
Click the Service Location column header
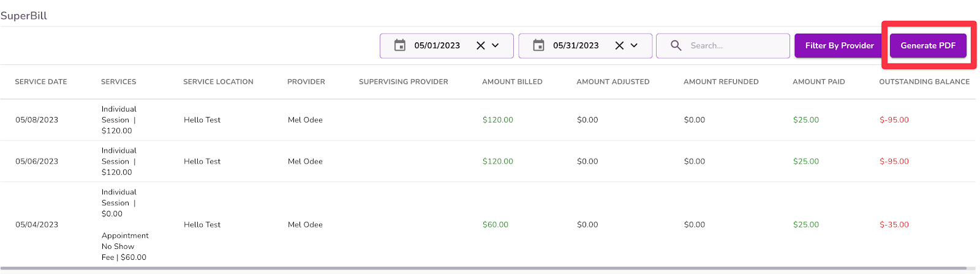[218, 82]
